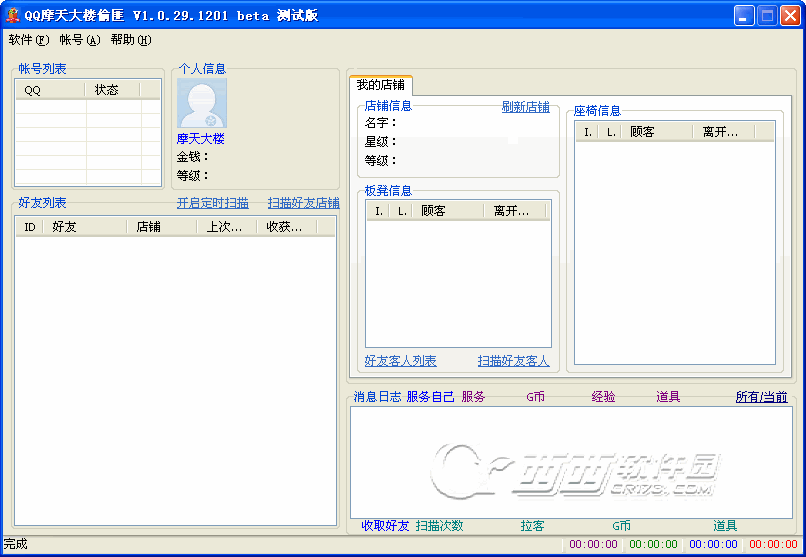Click the 店铺 column header in friend list
Viewport: 806px width, 557px height.
click(x=162, y=227)
